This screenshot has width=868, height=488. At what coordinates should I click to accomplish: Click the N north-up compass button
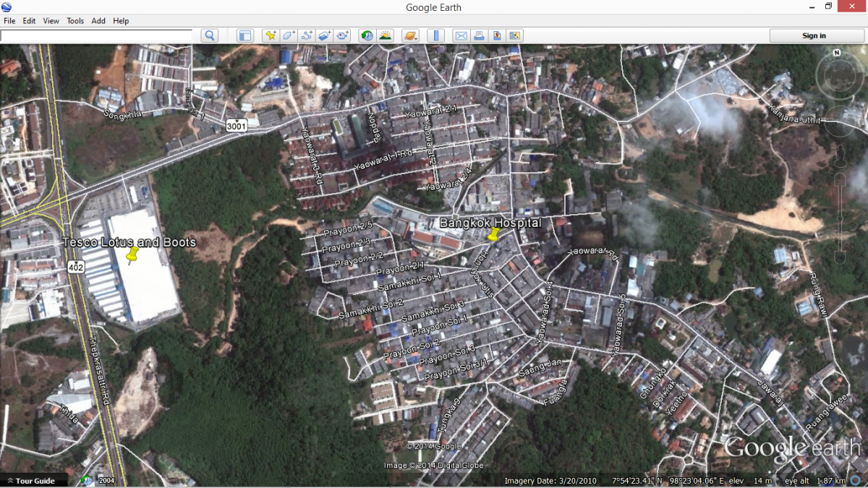(837, 53)
